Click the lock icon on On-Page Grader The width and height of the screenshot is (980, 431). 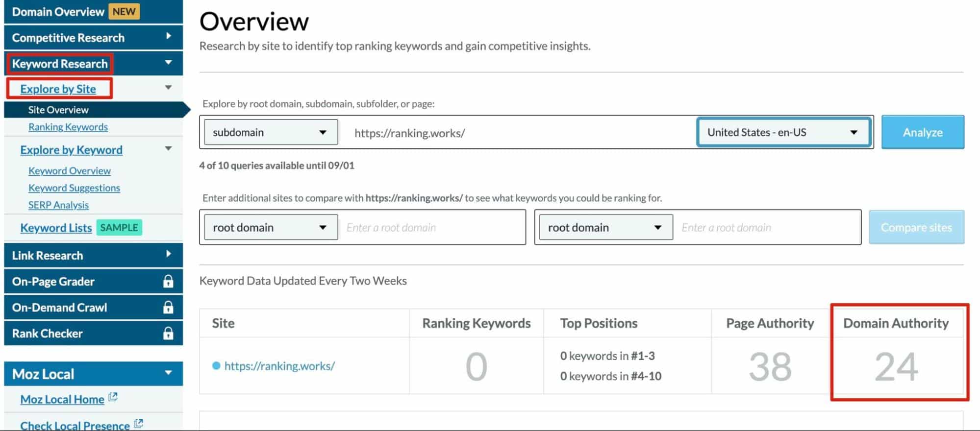point(169,281)
